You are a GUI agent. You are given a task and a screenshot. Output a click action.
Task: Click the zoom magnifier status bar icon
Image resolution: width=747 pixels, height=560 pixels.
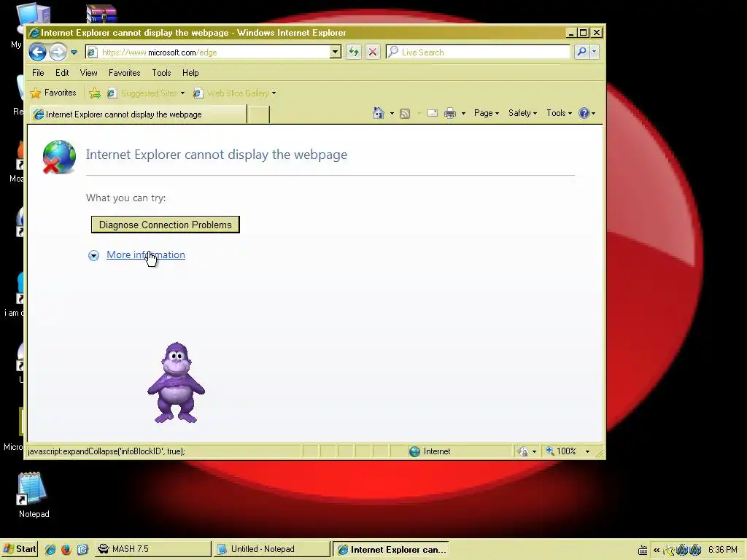(x=550, y=451)
